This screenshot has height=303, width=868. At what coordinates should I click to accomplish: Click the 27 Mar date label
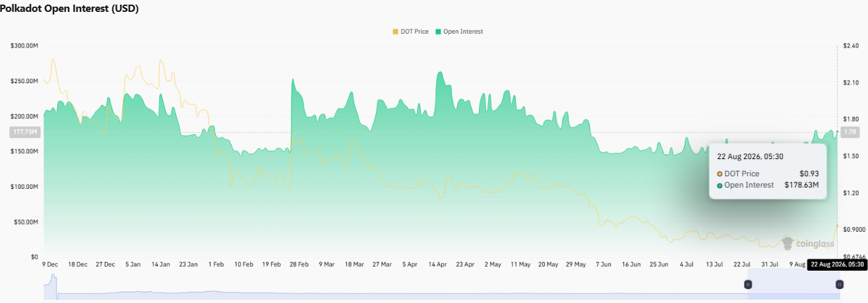pos(382,264)
